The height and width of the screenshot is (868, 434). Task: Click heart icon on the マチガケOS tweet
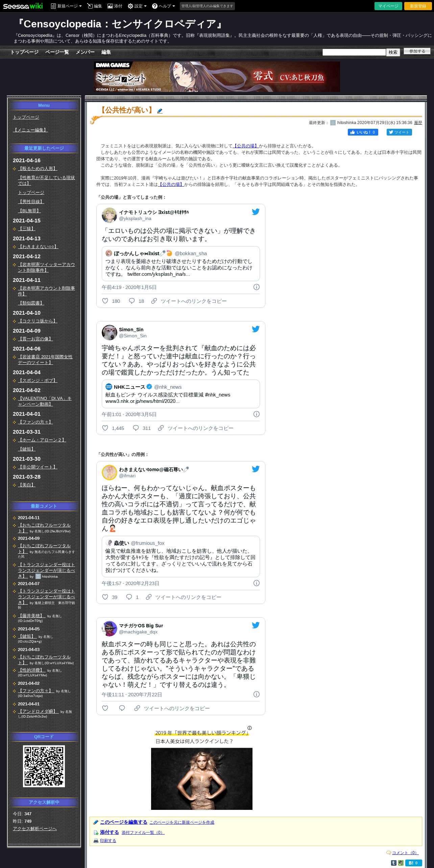coord(105,708)
